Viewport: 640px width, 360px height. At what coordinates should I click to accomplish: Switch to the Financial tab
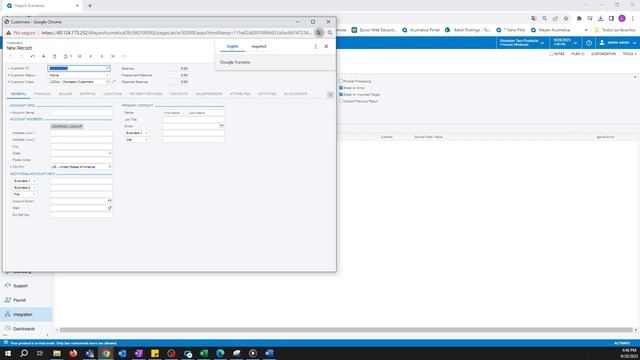tap(42, 94)
